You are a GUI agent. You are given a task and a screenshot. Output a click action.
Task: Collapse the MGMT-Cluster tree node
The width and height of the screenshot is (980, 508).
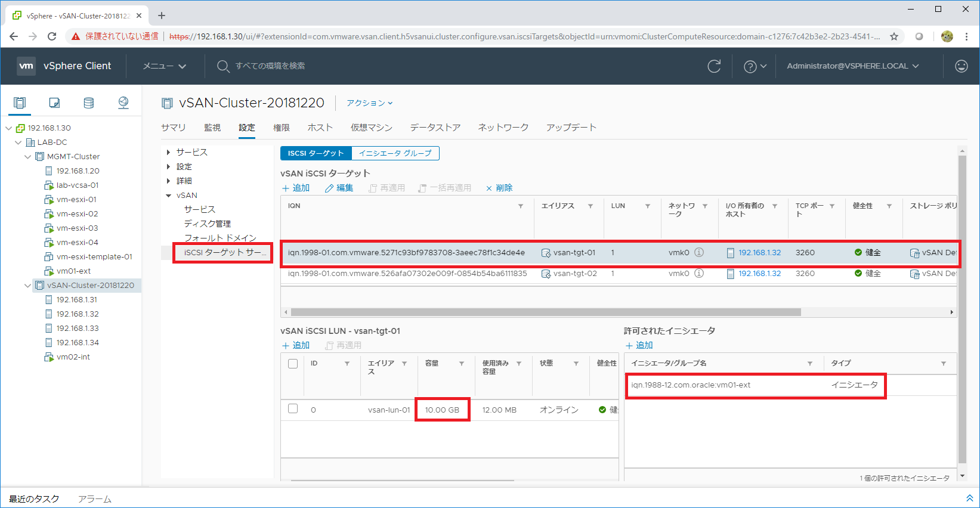[28, 157]
